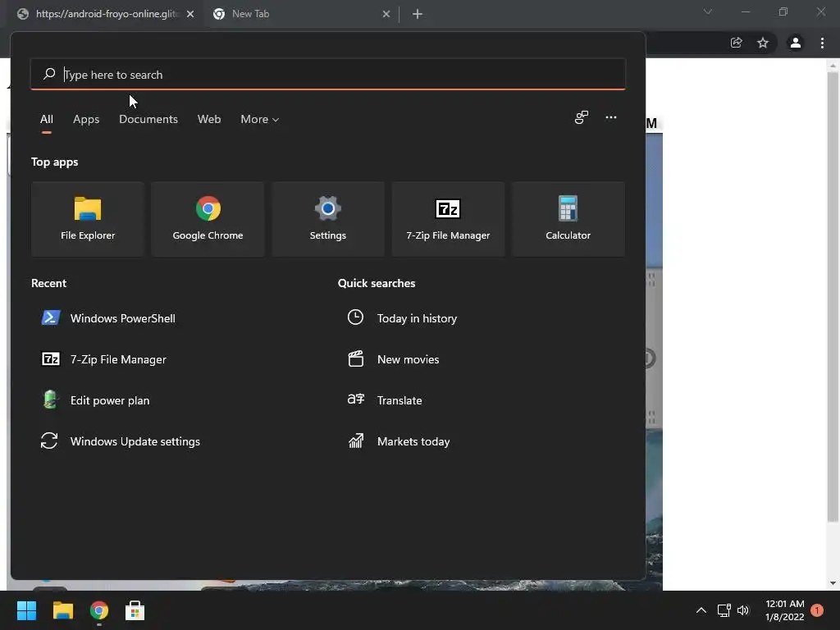Screen dimensions: 840x630
Task: Open Windows Update settings recent item
Action: tap(121, 441)
